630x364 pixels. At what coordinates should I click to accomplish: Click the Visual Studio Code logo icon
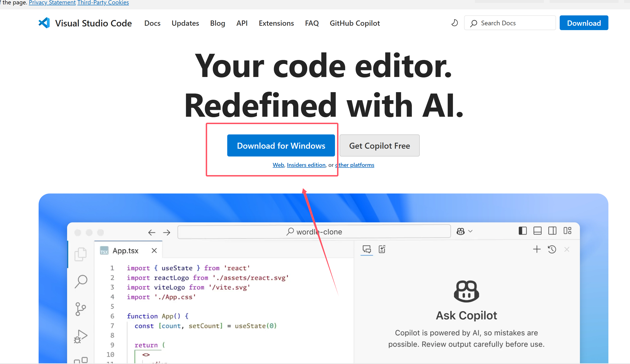point(44,23)
